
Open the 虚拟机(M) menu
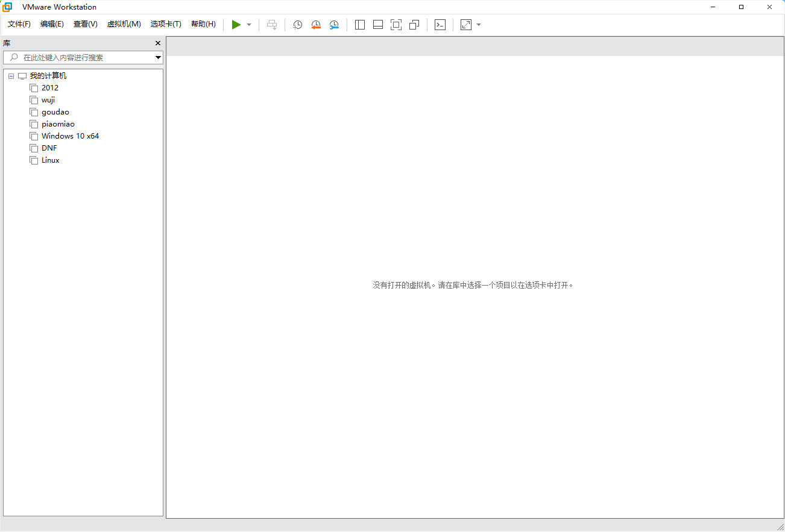pos(124,24)
